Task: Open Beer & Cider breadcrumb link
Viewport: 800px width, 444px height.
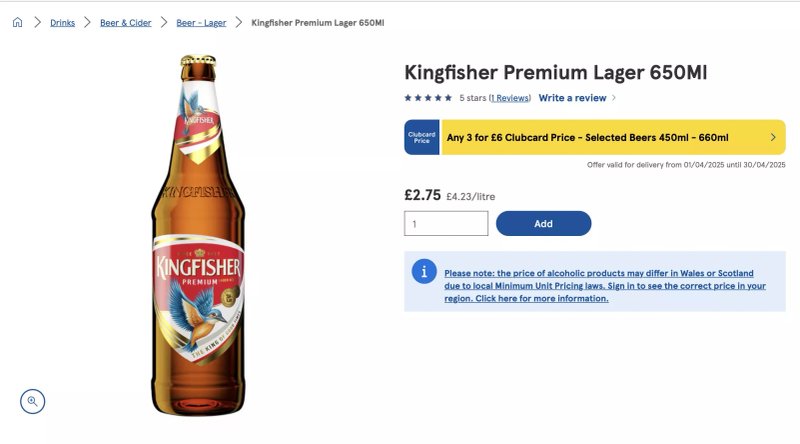Action: (x=126, y=23)
